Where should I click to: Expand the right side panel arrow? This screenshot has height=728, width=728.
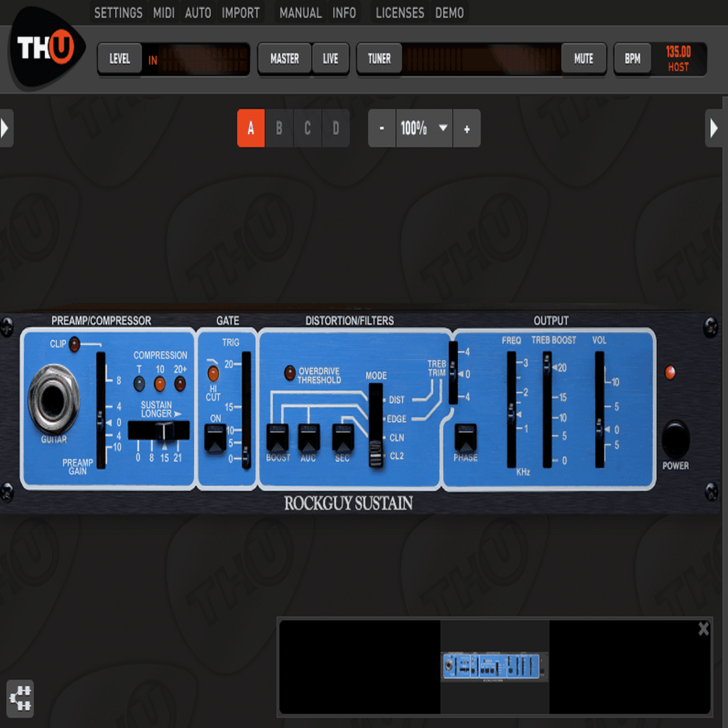click(x=714, y=128)
